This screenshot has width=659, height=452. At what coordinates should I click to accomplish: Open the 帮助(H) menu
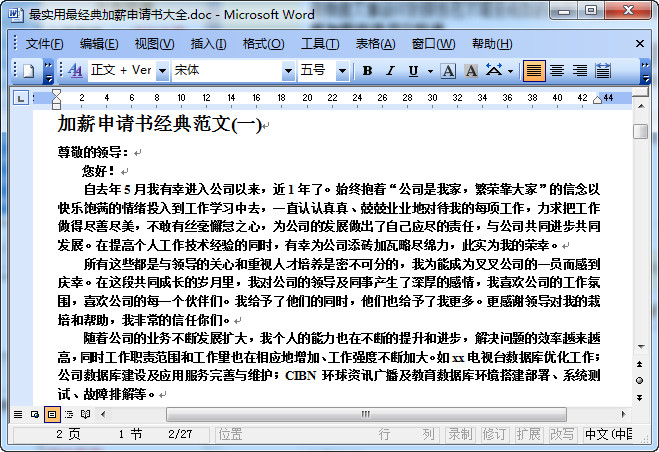pyautogui.click(x=492, y=44)
